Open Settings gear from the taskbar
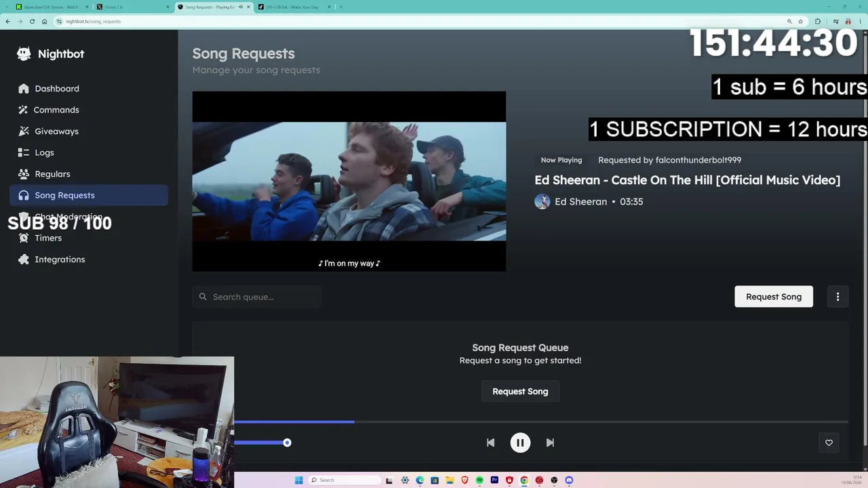Viewport: 868px width, 488px height. pyautogui.click(x=405, y=481)
